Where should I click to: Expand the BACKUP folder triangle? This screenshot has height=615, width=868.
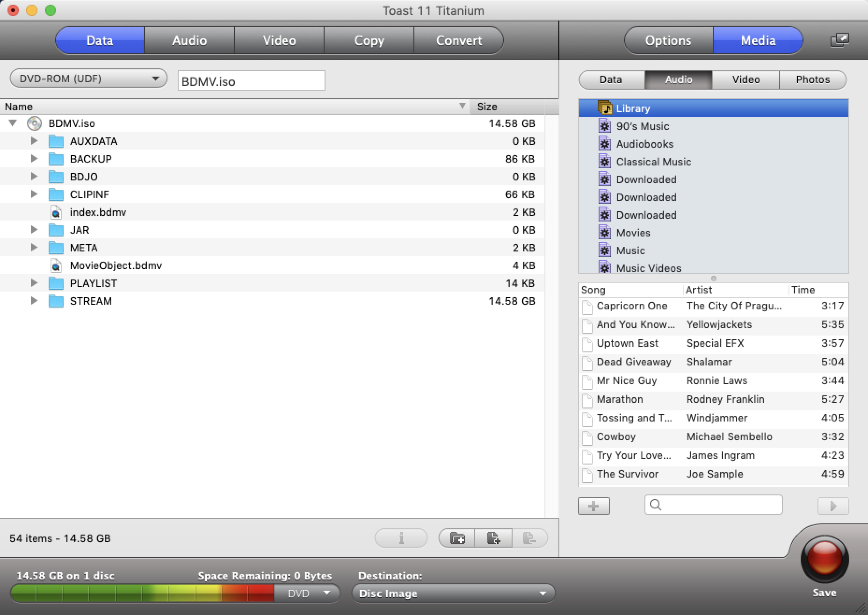click(34, 158)
